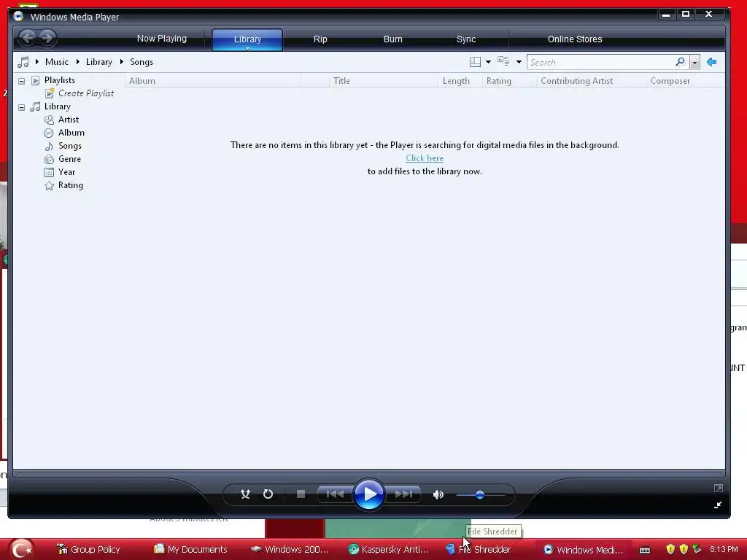Click Windows Media Player title bar icon
The height and width of the screenshot is (560, 747).
(x=18, y=16)
